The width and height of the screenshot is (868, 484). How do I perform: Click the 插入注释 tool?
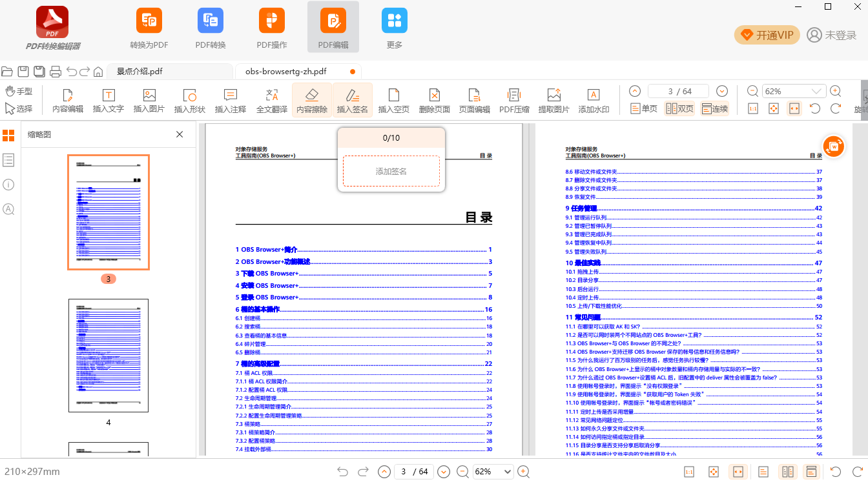[231, 101]
